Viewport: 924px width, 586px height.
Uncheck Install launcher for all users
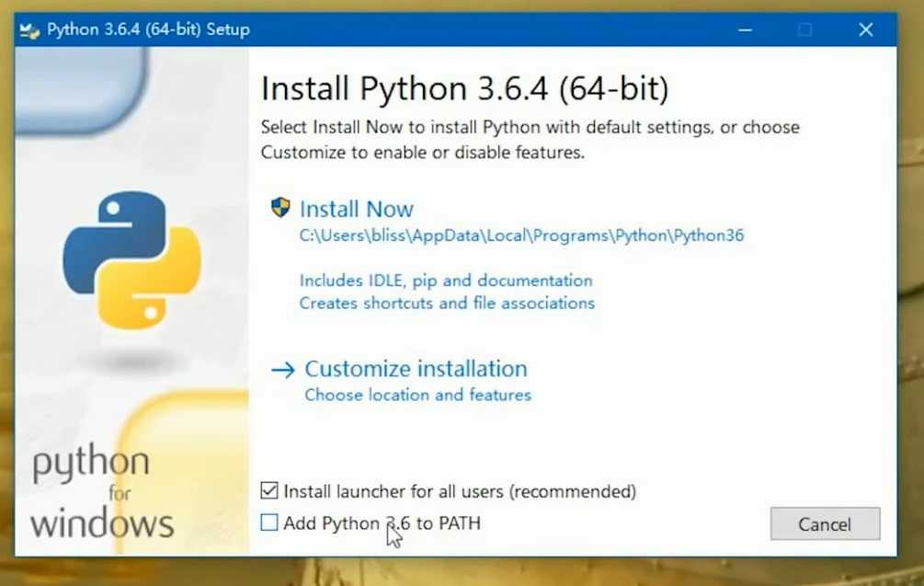tap(269, 490)
